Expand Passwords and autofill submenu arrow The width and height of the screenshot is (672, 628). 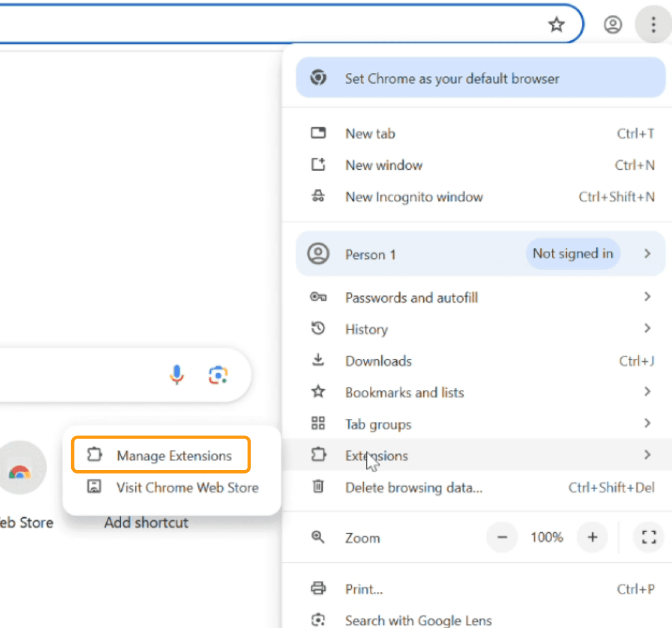click(x=647, y=296)
